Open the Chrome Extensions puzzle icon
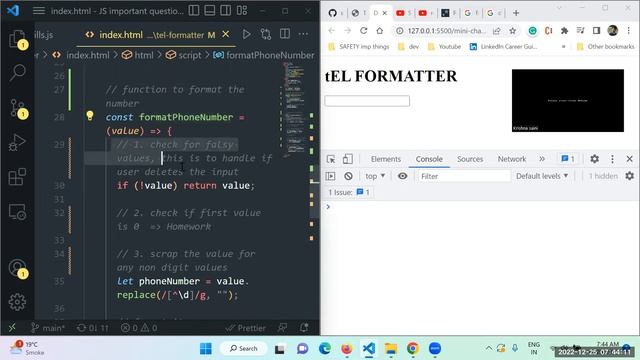 (564, 31)
